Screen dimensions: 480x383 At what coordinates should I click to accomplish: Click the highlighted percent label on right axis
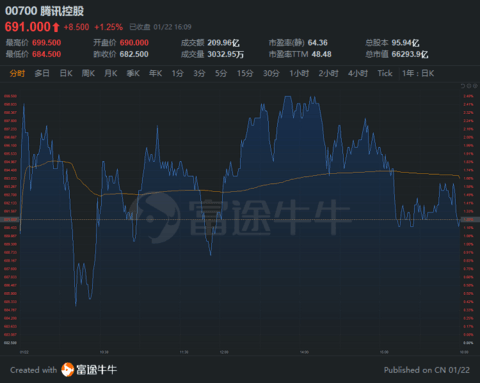pos(470,220)
